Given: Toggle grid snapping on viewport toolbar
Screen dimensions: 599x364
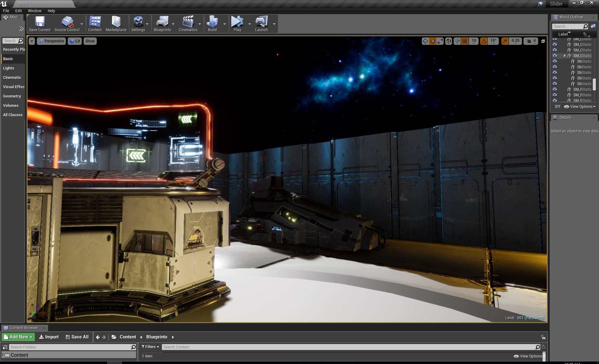Looking at the screenshot, I should (x=465, y=41).
